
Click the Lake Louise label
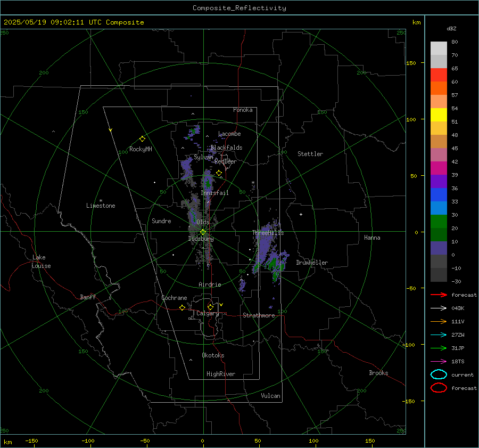(x=42, y=262)
